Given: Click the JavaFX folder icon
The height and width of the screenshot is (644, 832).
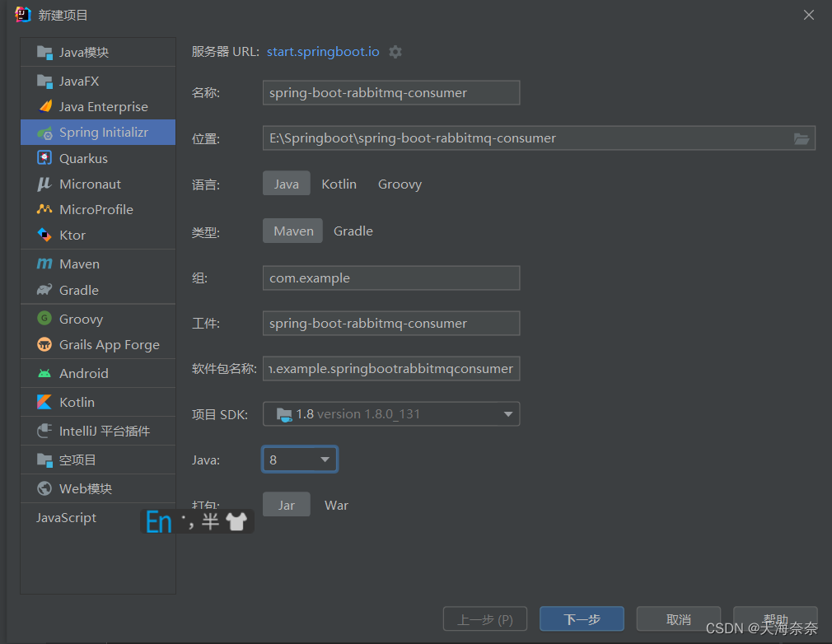Looking at the screenshot, I should click(x=44, y=82).
